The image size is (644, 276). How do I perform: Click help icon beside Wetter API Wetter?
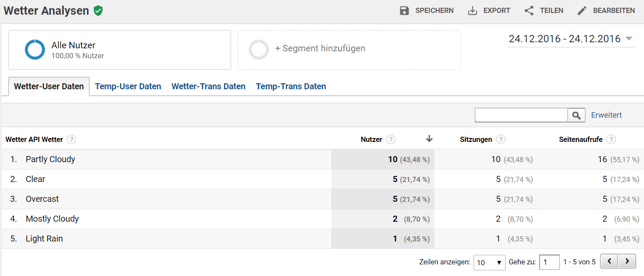pos(72,139)
